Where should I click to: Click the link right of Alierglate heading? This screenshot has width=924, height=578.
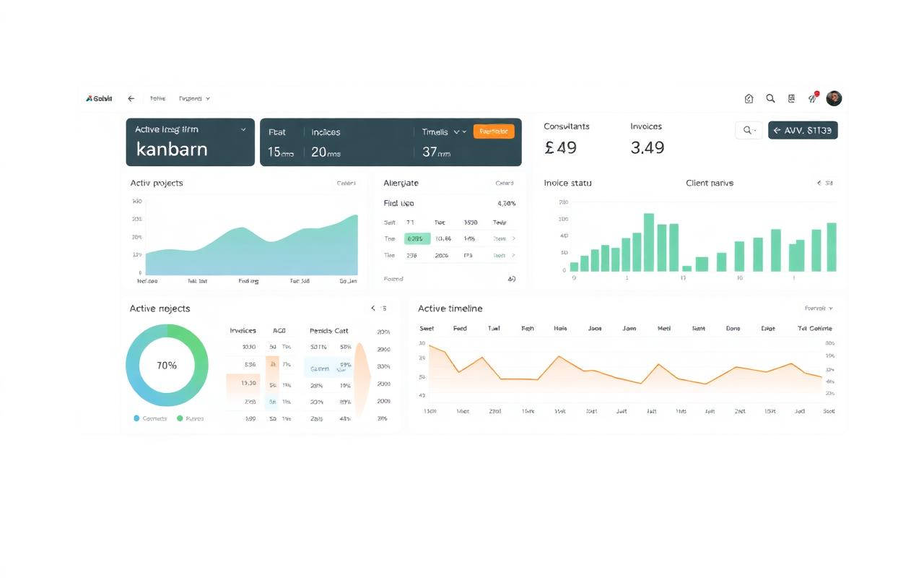coord(505,184)
